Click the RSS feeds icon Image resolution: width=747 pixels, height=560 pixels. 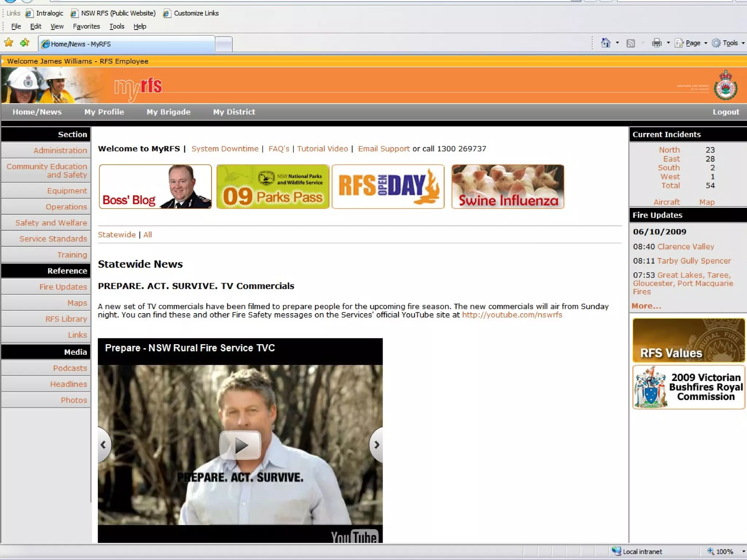click(631, 43)
